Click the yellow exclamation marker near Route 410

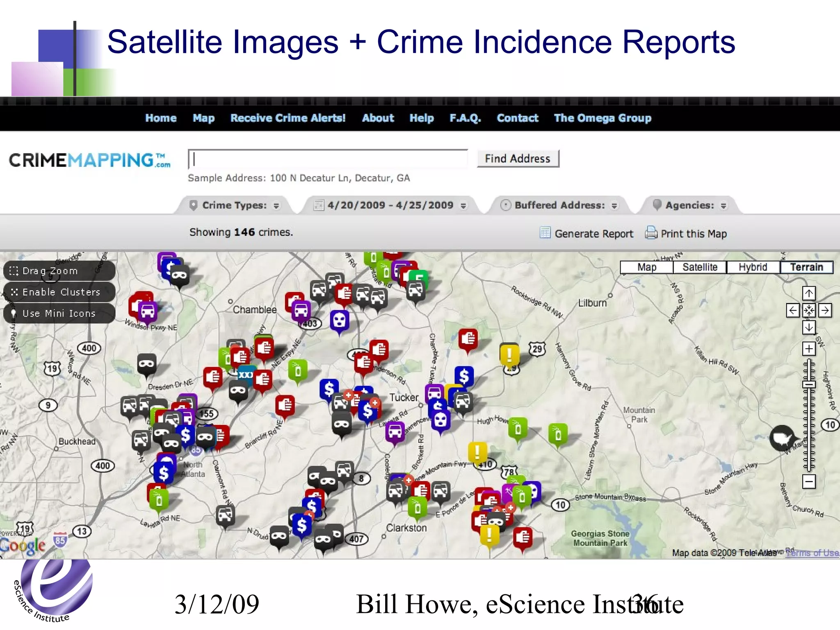478,452
